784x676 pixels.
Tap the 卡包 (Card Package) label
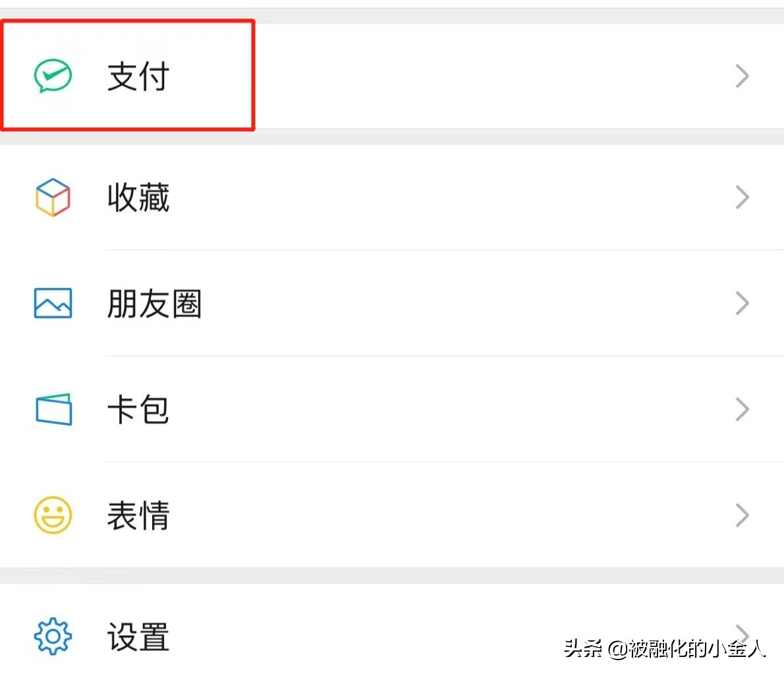coord(138,409)
